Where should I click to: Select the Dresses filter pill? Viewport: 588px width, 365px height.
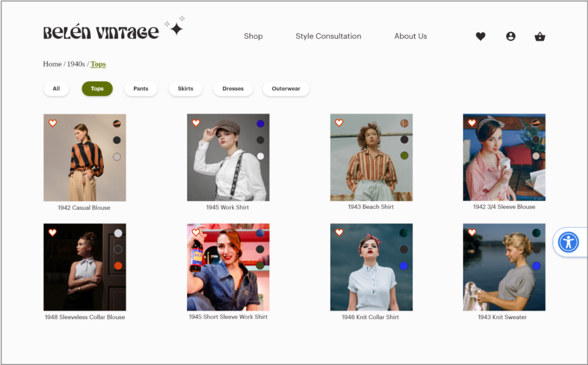click(233, 89)
